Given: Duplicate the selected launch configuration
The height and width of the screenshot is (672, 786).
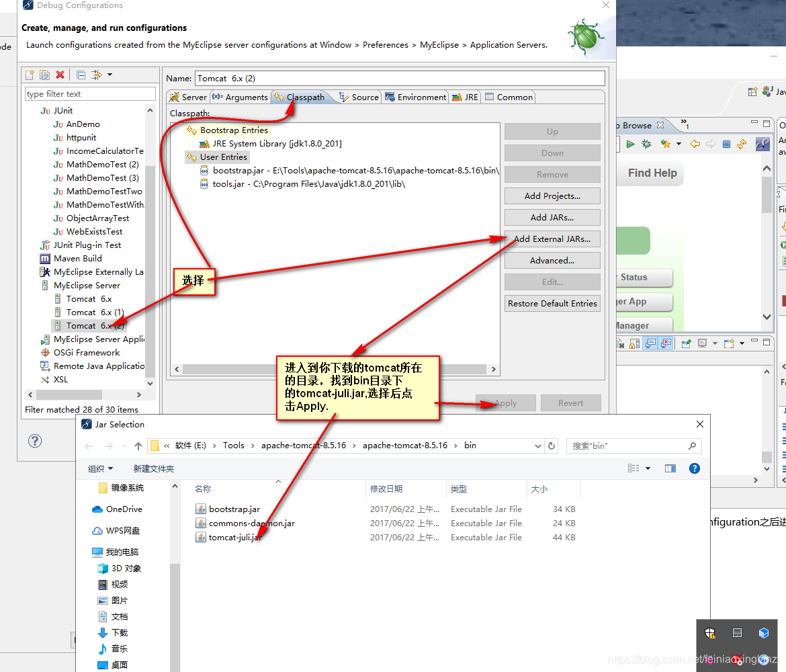Looking at the screenshot, I should click(x=45, y=75).
